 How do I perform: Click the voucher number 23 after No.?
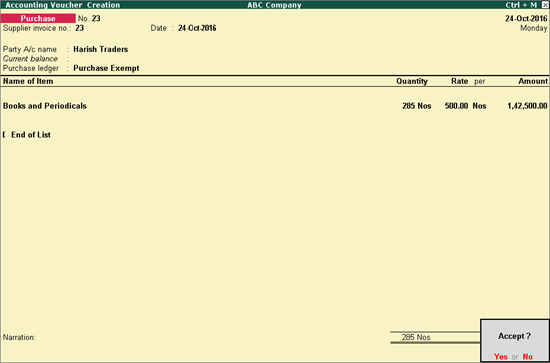click(x=96, y=19)
